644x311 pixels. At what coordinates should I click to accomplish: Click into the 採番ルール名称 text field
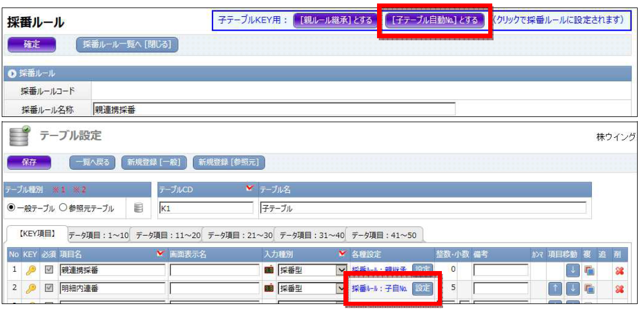coord(273,108)
